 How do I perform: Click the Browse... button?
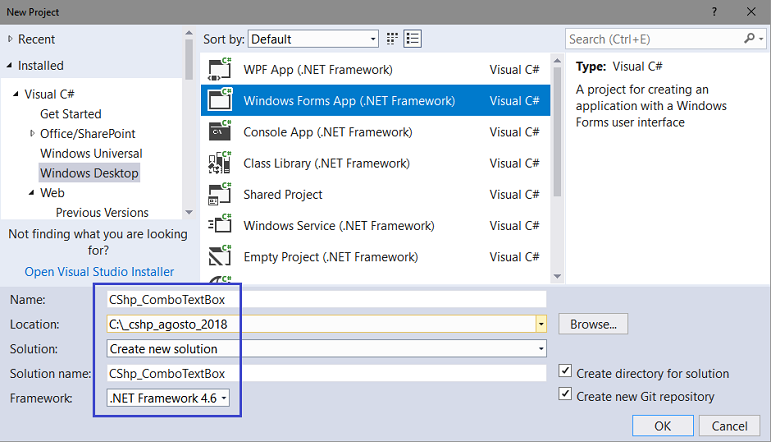pyautogui.click(x=593, y=324)
